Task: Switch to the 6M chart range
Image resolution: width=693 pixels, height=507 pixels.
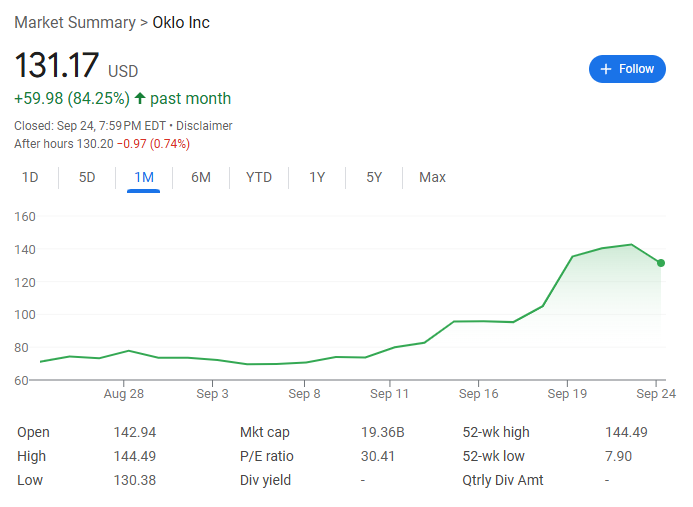Action: [201, 177]
